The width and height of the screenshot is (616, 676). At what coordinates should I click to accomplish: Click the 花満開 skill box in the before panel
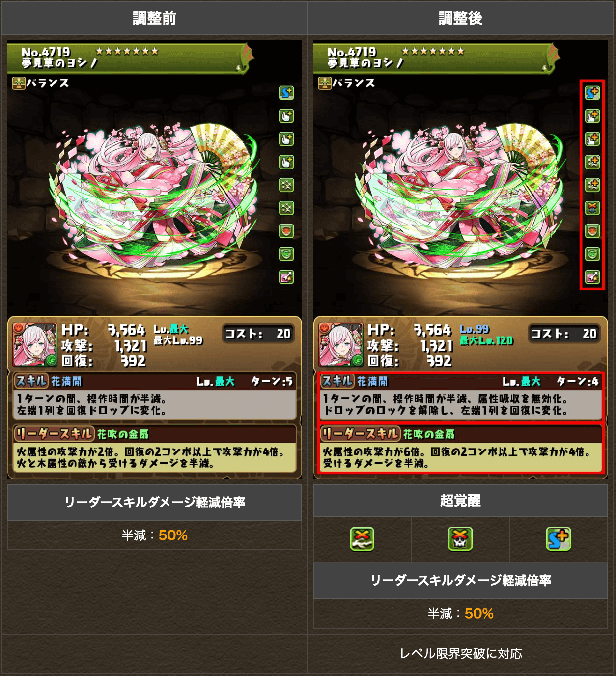(155, 397)
